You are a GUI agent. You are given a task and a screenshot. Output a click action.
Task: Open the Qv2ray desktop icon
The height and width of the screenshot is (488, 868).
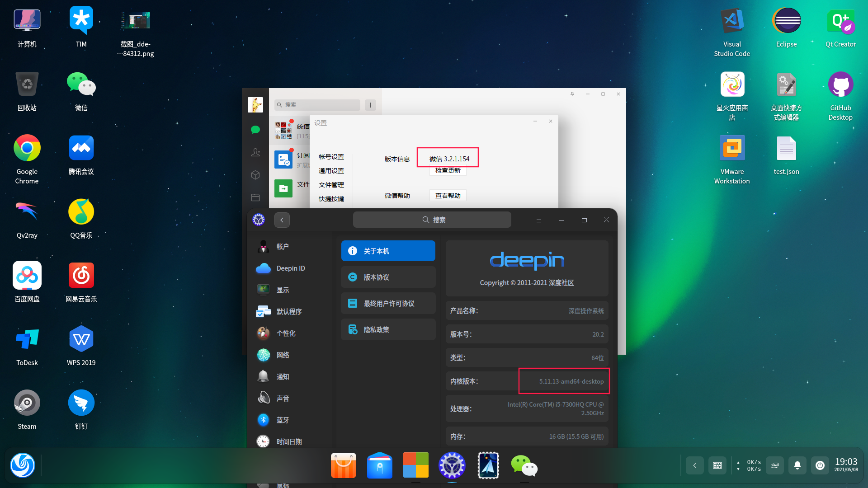point(27,211)
